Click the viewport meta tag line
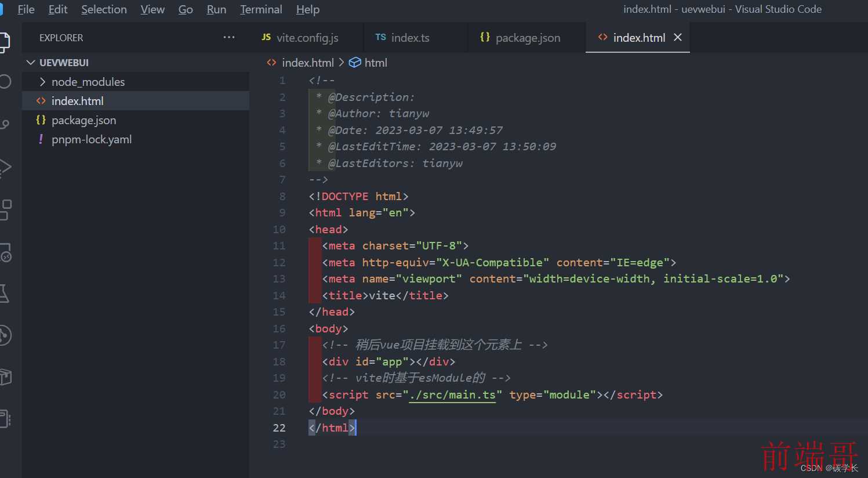The image size is (868, 478). tap(556, 279)
